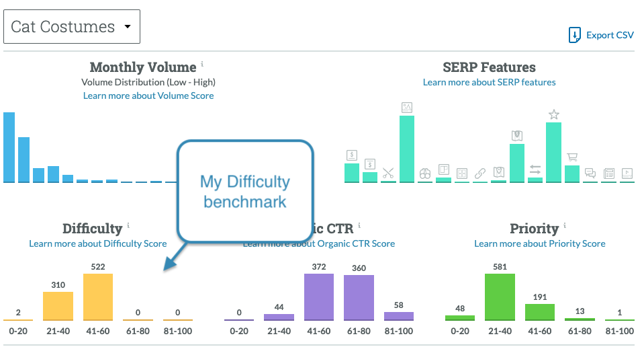The height and width of the screenshot is (349, 644).
Task: Follow Learn more about Difficulty Score link
Action: [x=98, y=243]
